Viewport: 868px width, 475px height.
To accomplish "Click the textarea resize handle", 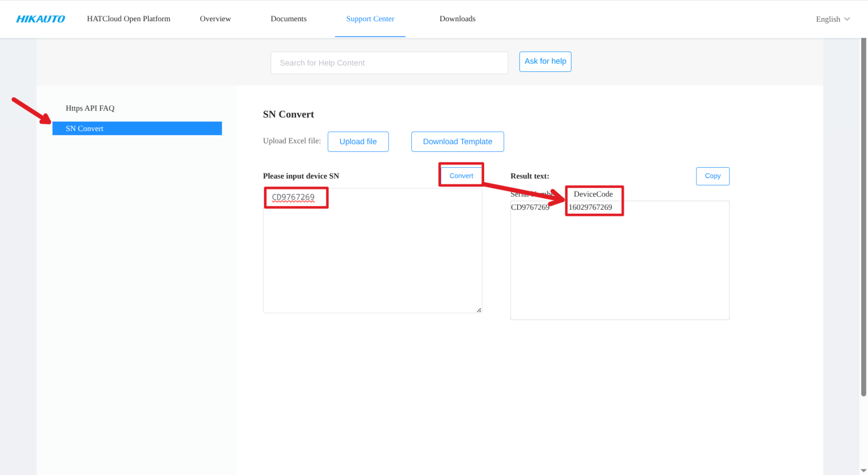I will point(479,310).
